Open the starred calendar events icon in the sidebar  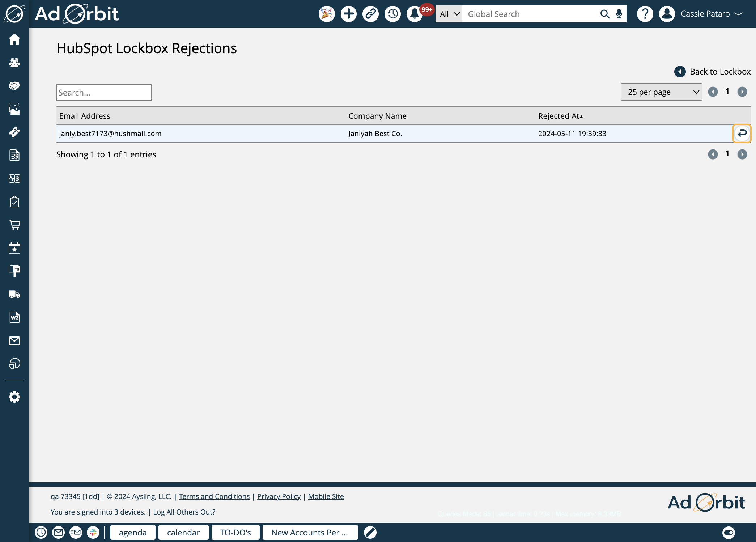[x=14, y=248]
